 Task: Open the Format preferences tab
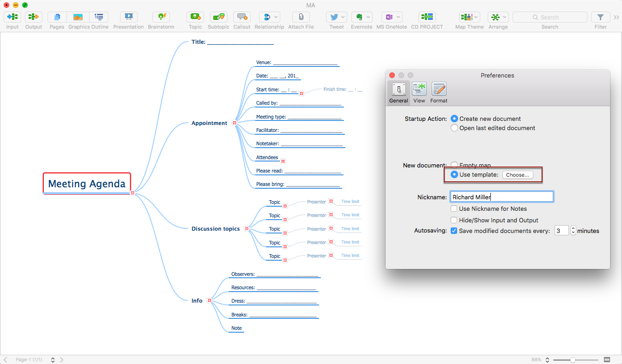pyautogui.click(x=439, y=92)
